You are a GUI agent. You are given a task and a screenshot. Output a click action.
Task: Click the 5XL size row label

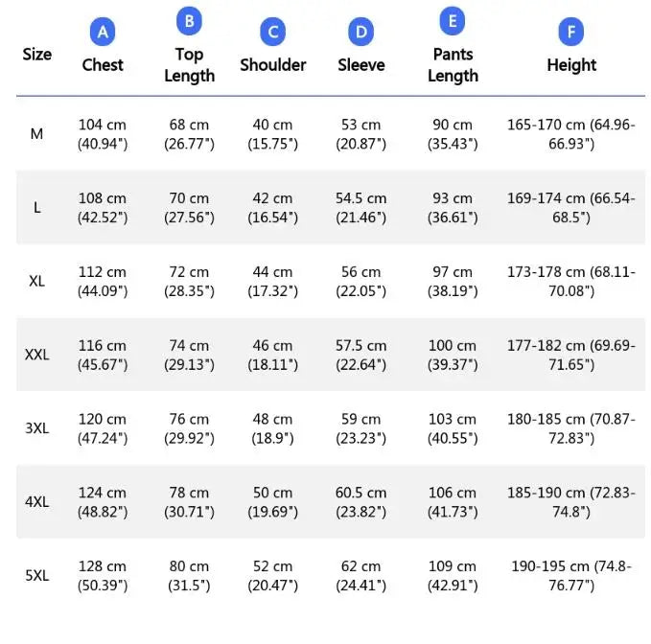(x=37, y=576)
